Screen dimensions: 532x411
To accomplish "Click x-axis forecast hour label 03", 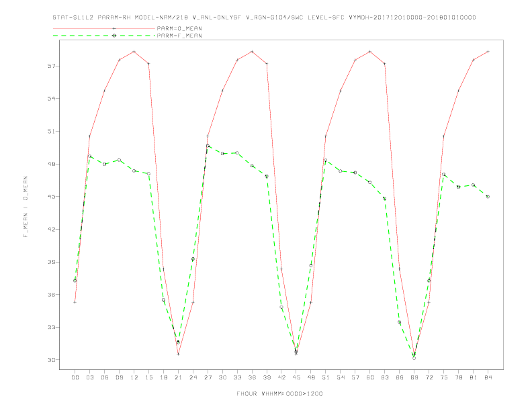I will (x=89, y=377).
